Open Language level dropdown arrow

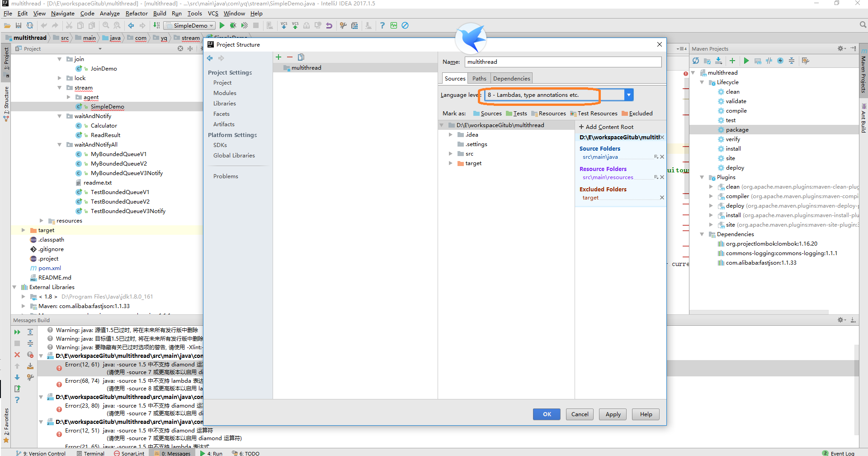[628, 95]
